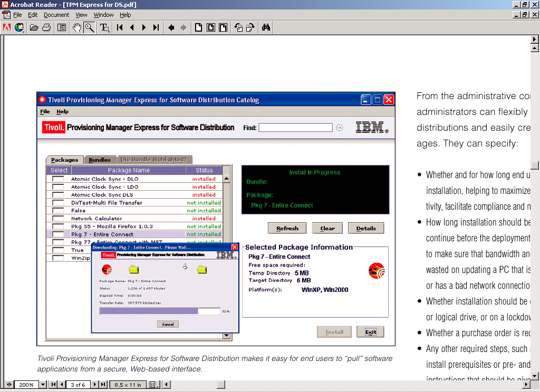This screenshot has height=392, width=540.
Task: Click the globe web services toolbar icon
Action: click(20, 27)
